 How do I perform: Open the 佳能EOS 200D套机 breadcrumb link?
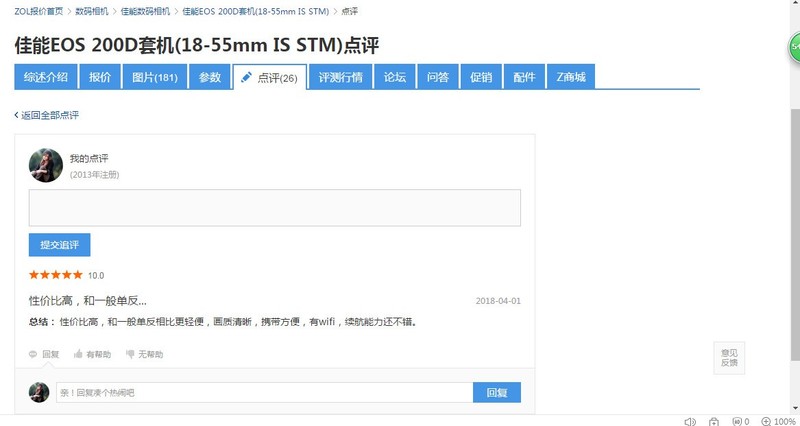click(256, 11)
